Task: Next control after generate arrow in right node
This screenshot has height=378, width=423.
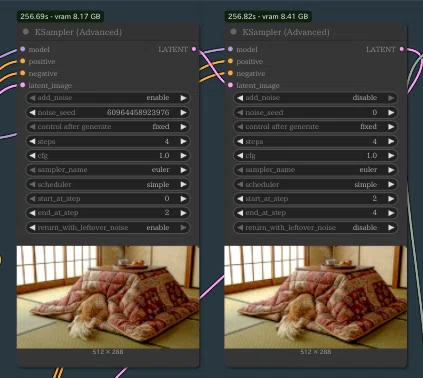Action: coord(391,127)
